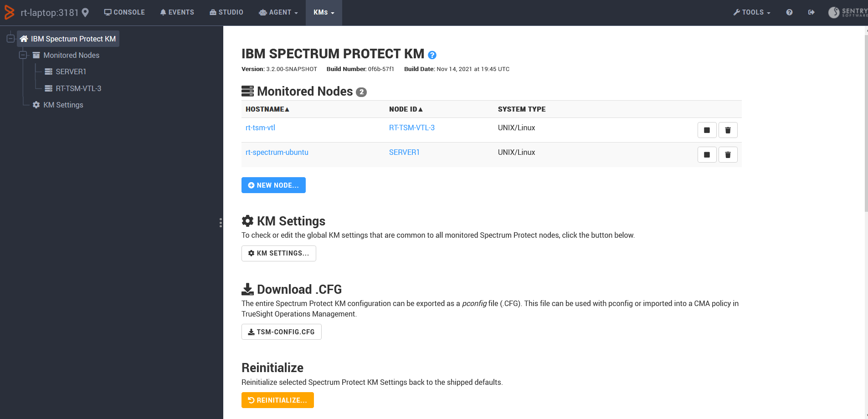Image resolution: width=868 pixels, height=419 pixels.
Task: Collapse the Monitored Nodes tree branch
Action: tap(22, 55)
